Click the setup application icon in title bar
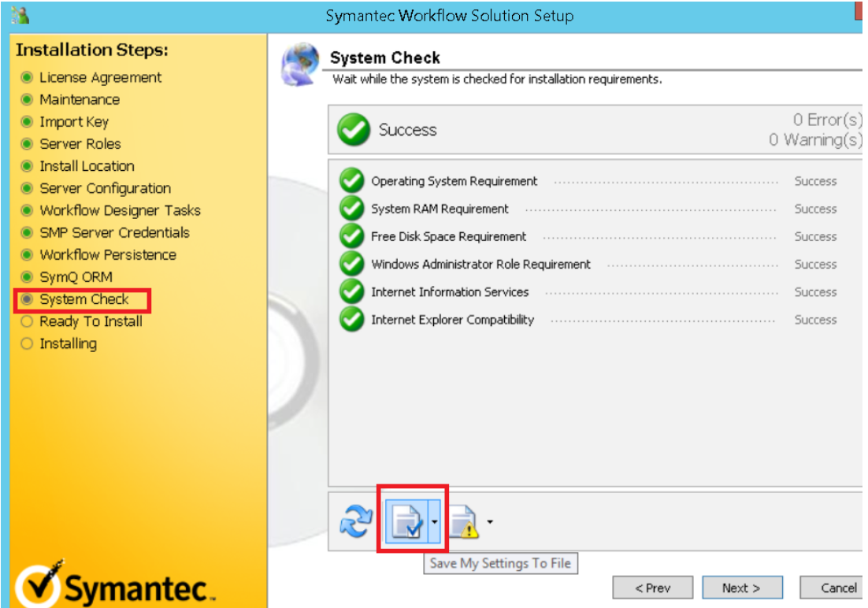The width and height of the screenshot is (868, 608). tap(20, 15)
